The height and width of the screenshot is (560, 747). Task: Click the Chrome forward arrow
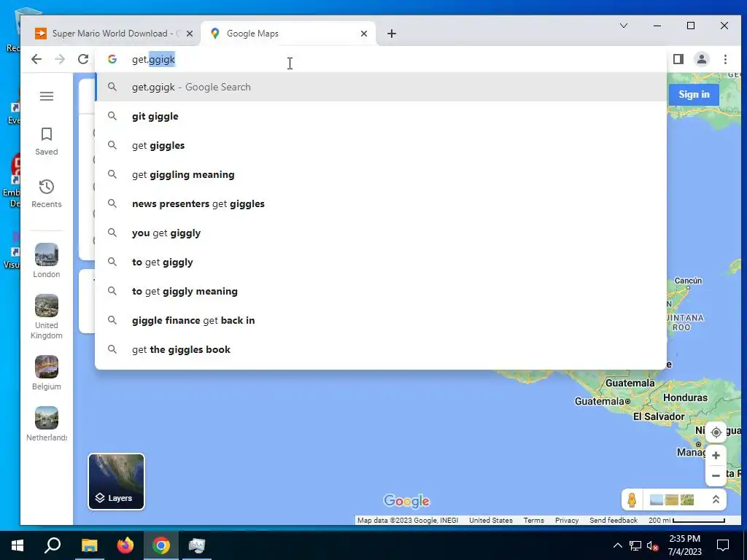point(60,59)
